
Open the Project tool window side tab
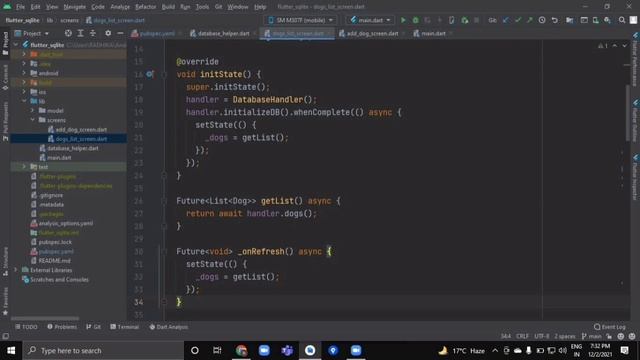click(5, 43)
